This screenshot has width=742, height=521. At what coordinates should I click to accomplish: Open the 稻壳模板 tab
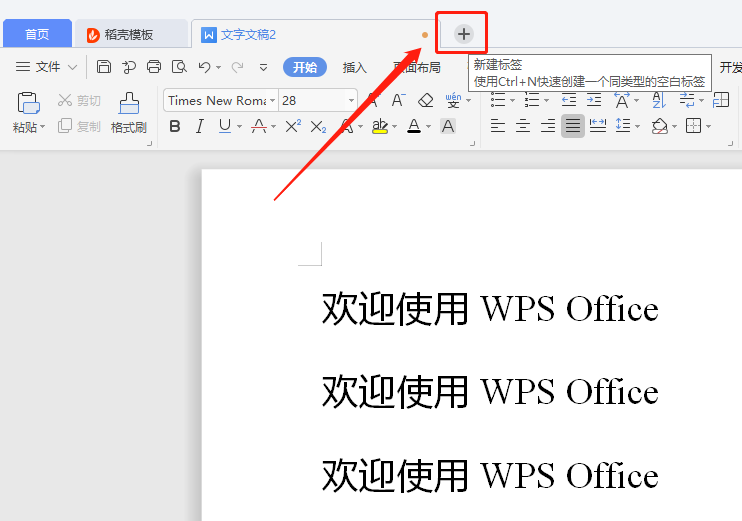point(131,35)
